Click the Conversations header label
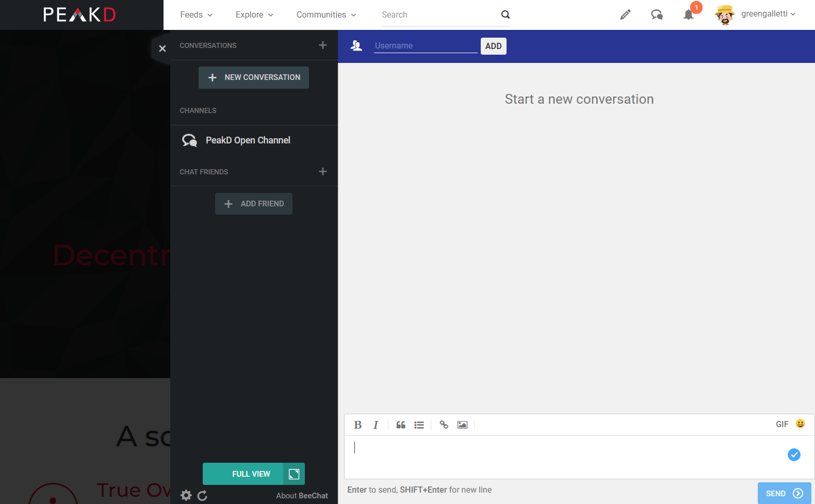 point(208,45)
